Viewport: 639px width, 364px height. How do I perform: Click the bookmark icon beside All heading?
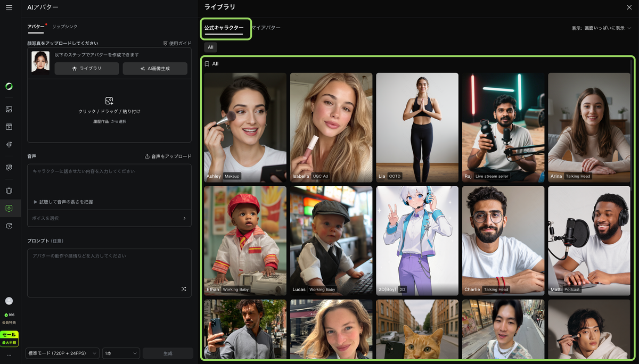pos(207,64)
